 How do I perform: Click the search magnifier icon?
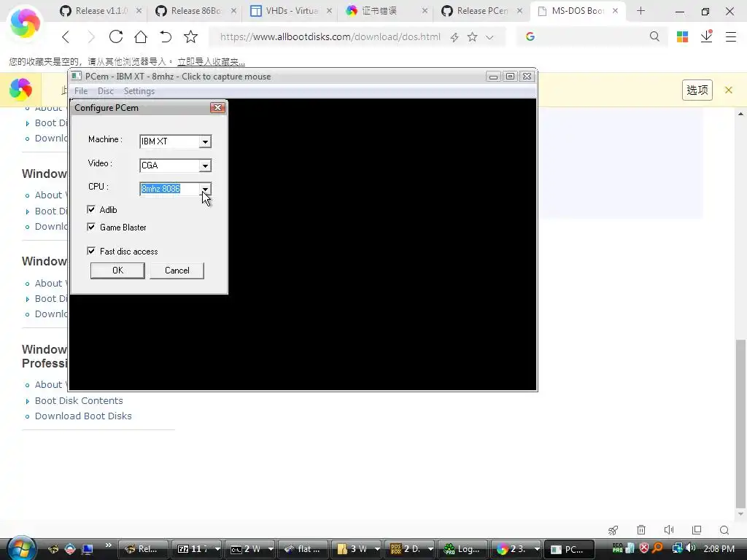654,36
